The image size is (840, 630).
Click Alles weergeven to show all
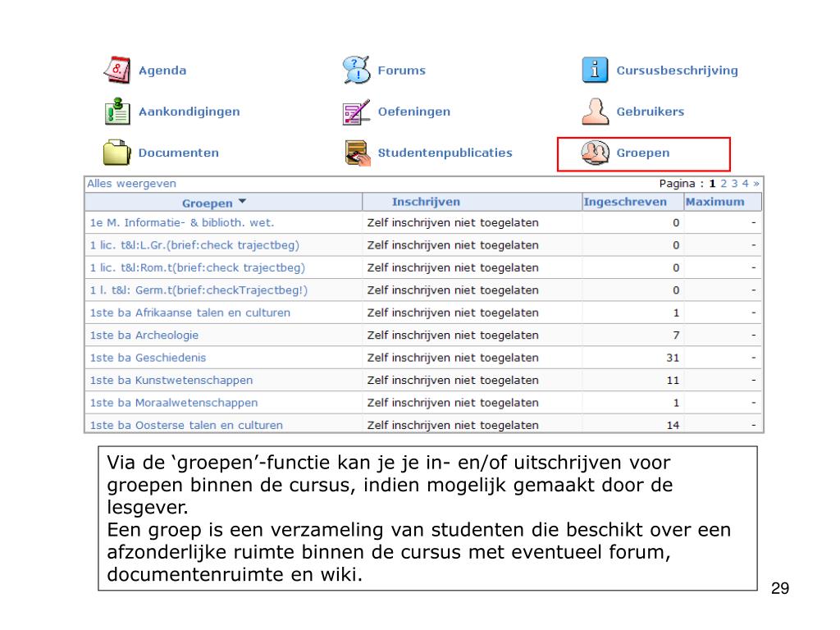pos(131,184)
